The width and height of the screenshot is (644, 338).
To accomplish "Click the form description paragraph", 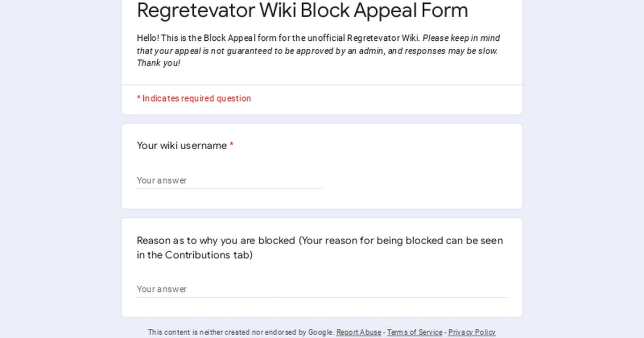I will (318, 50).
